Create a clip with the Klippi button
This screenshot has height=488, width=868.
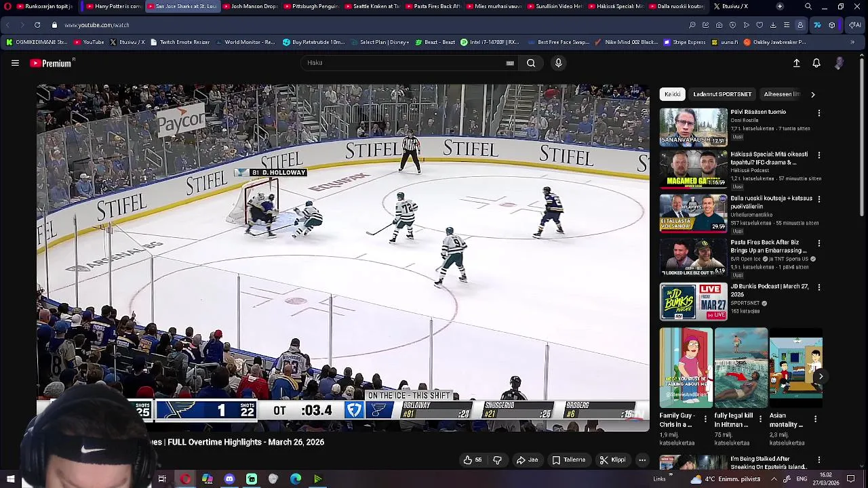[612, 460]
